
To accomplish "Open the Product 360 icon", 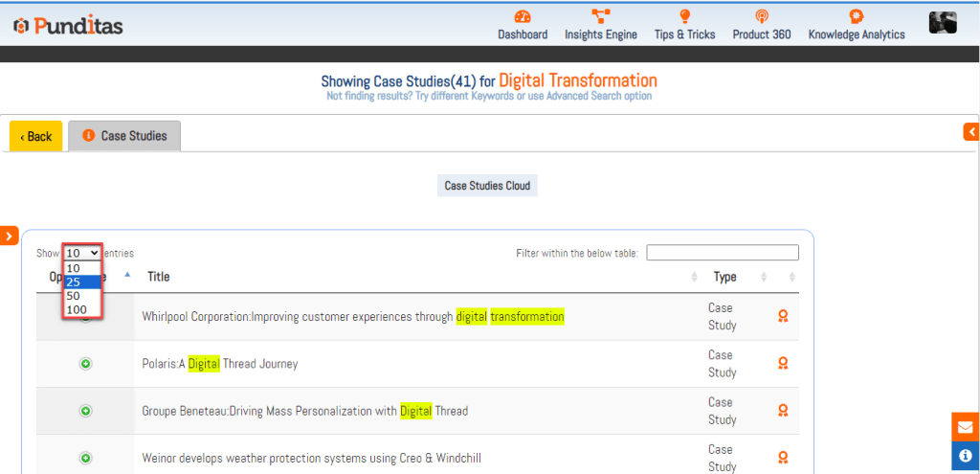I will tap(762, 17).
